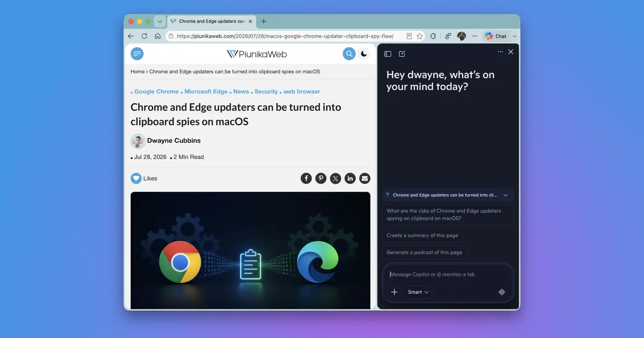Viewport: 644px width, 338px height.
Task: Close the Chrome and Edge updaters tab
Action: [250, 21]
